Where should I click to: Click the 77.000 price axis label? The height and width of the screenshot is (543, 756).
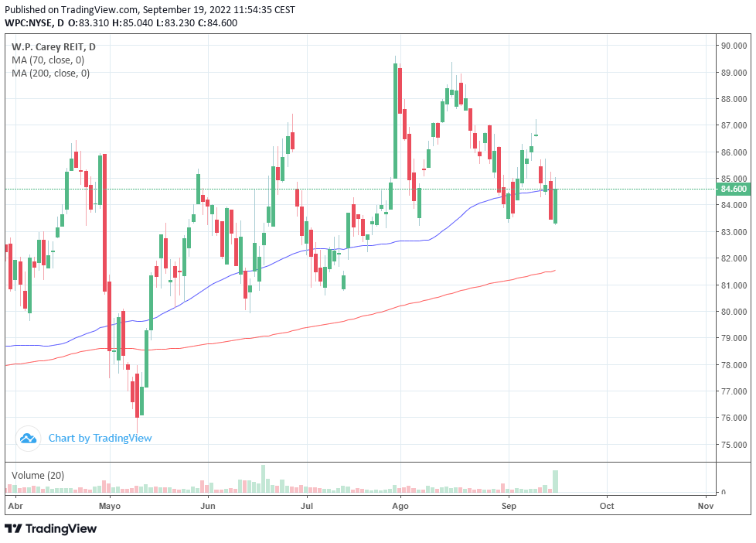(734, 391)
